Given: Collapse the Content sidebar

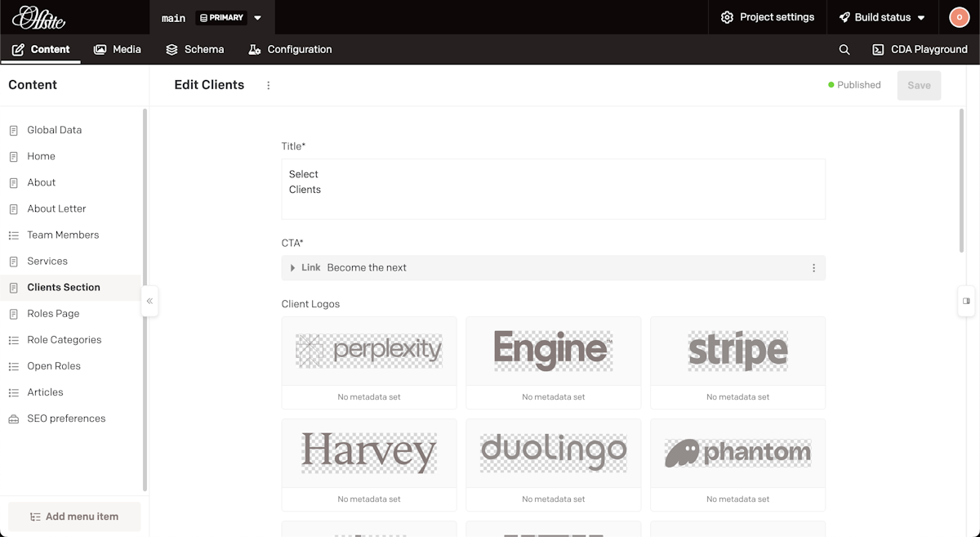Looking at the screenshot, I should (x=149, y=301).
